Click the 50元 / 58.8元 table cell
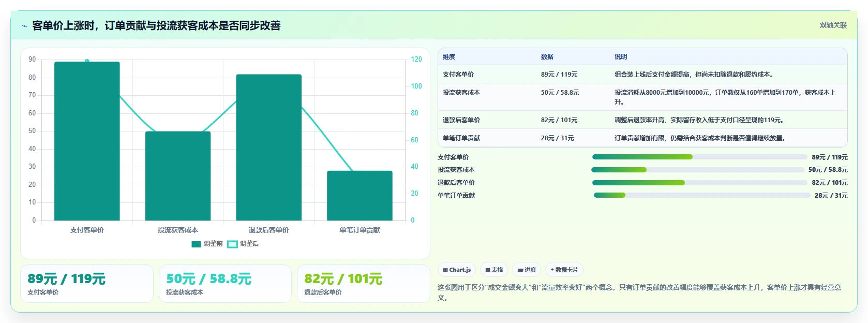 pos(560,93)
